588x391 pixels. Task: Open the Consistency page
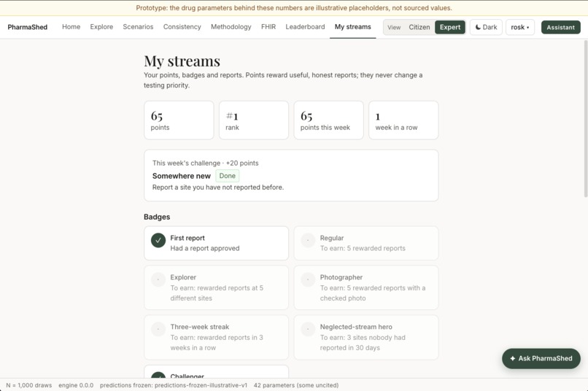pos(182,26)
